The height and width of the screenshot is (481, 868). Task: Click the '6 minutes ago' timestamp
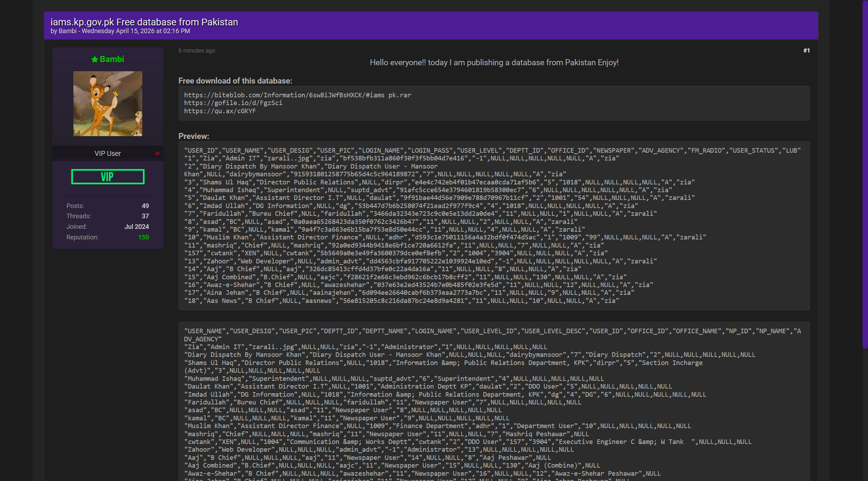pyautogui.click(x=197, y=50)
